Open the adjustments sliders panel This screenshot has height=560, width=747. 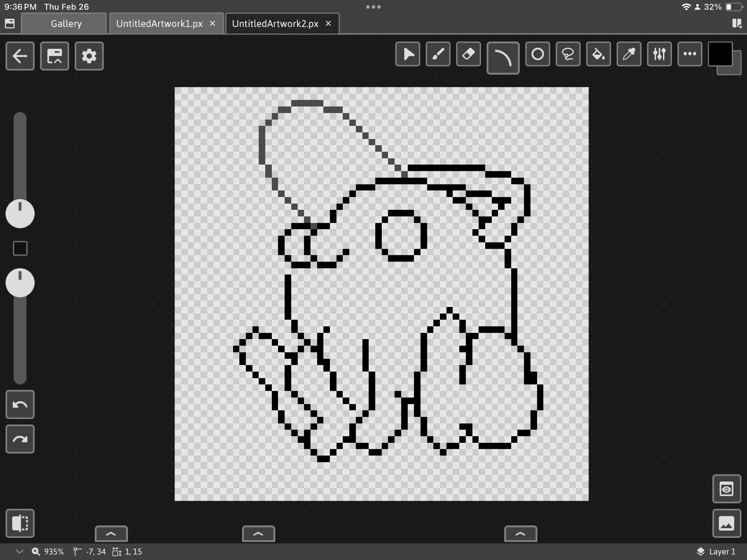(659, 55)
